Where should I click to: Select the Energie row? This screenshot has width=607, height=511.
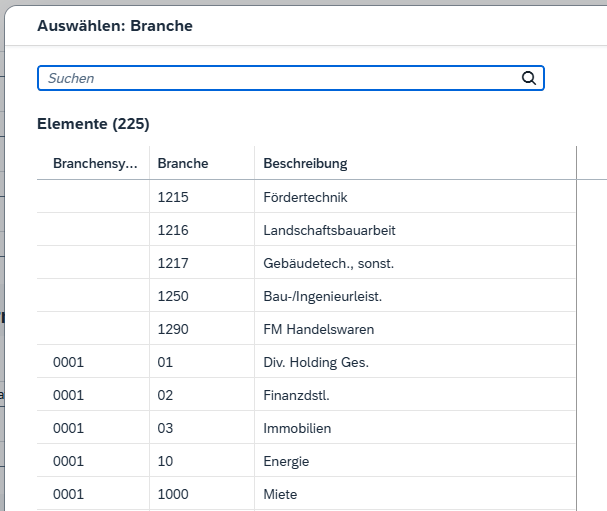tap(286, 461)
